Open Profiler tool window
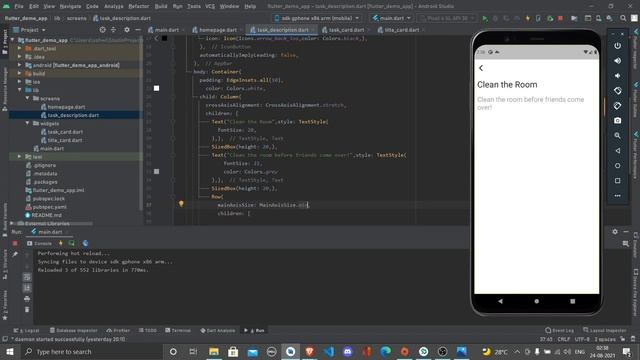The width and height of the screenshot is (640, 360). pos(118,330)
